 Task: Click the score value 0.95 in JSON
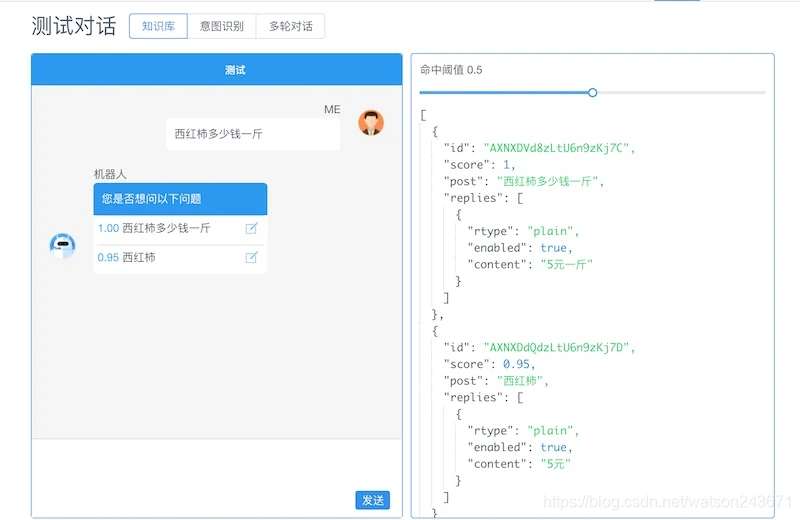coord(516,364)
